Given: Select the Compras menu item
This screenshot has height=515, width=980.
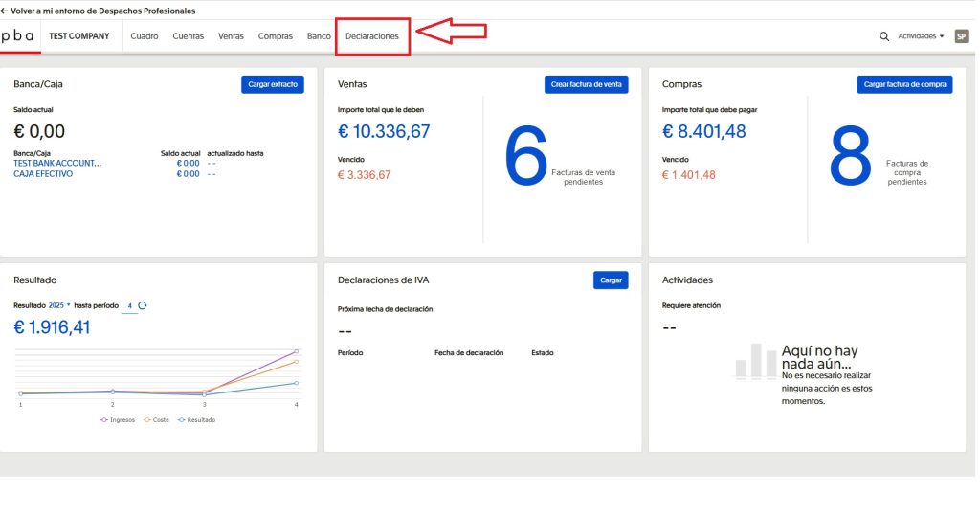Looking at the screenshot, I should click(276, 36).
